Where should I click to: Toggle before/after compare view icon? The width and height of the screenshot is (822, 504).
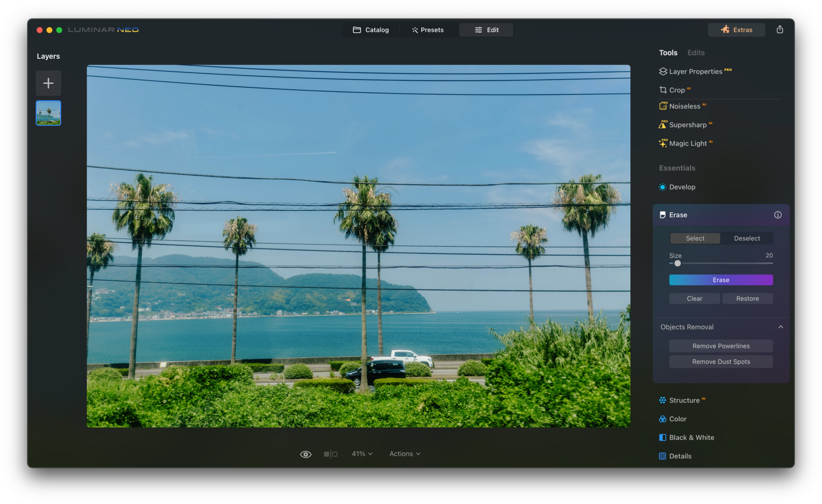(331, 454)
